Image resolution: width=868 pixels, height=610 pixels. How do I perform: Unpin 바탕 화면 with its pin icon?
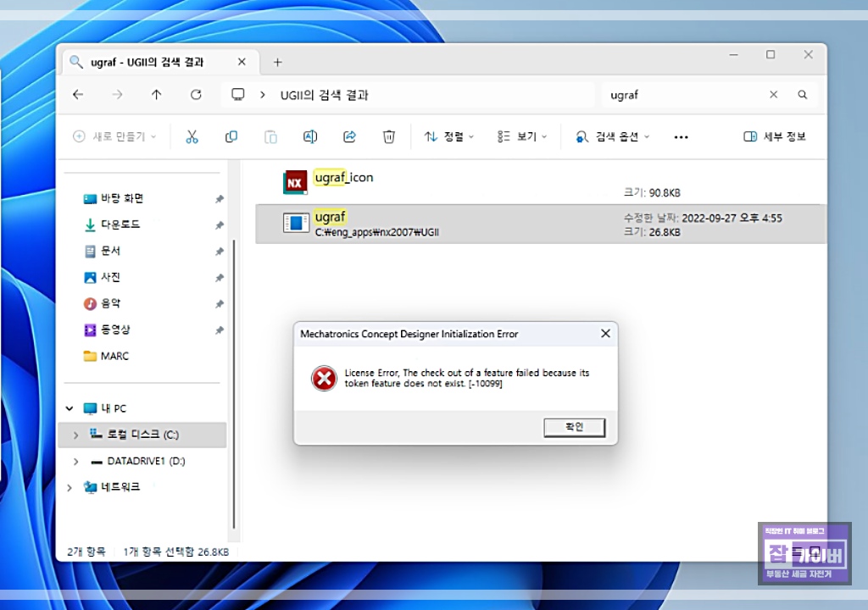click(x=220, y=199)
